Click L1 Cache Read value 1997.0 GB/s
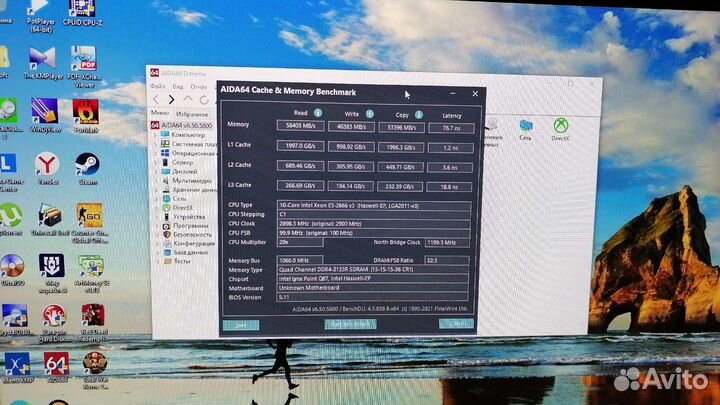This screenshot has width=720, height=405. coord(300,146)
